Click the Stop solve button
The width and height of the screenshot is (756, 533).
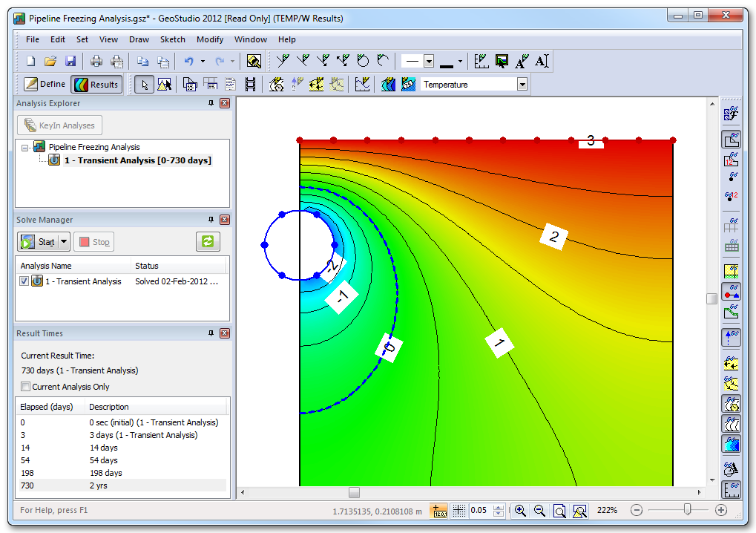(x=94, y=242)
